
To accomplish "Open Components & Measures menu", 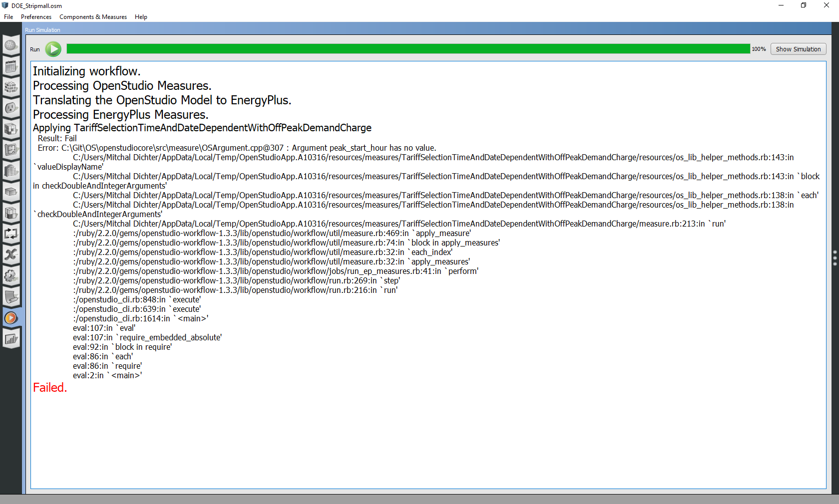I will (x=93, y=16).
